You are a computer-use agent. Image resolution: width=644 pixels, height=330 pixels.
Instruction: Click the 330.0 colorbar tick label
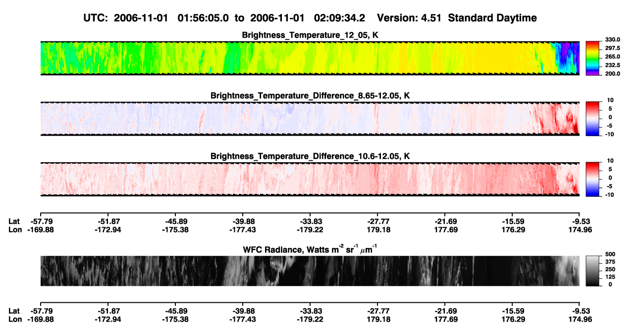point(613,40)
